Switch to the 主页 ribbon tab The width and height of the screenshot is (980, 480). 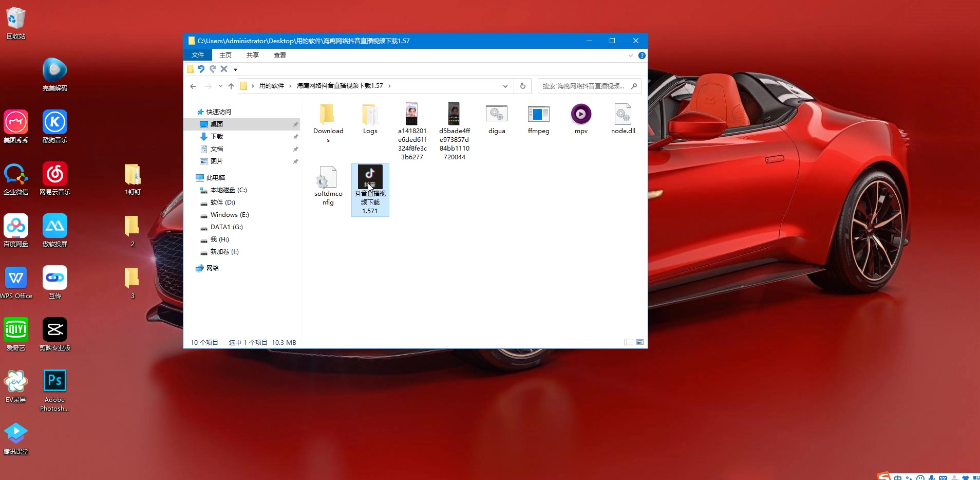pos(225,55)
